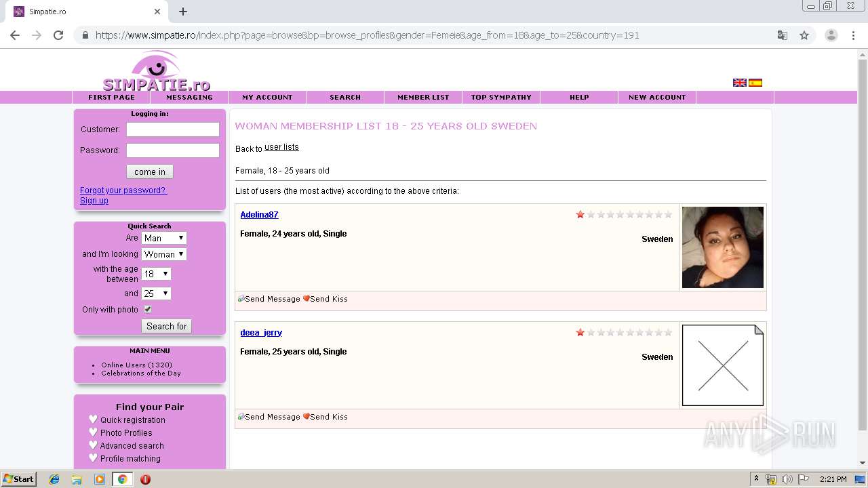Open the MESSAGING menu item
Image resolution: width=868 pixels, height=488 pixels.
point(189,97)
